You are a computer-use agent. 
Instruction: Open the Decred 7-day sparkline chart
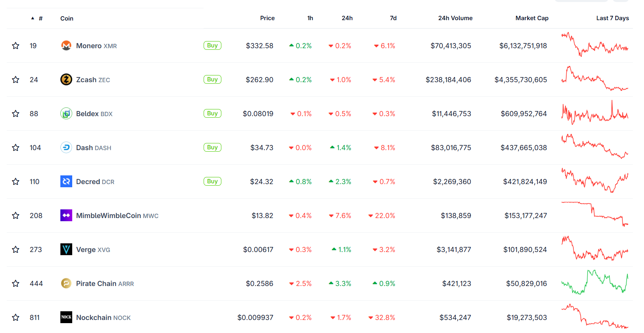[595, 181]
